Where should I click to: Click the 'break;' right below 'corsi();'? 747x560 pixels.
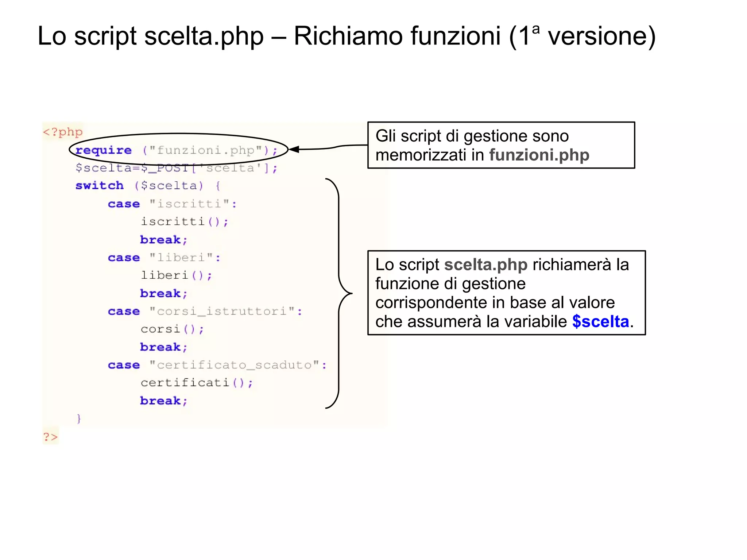(164, 347)
